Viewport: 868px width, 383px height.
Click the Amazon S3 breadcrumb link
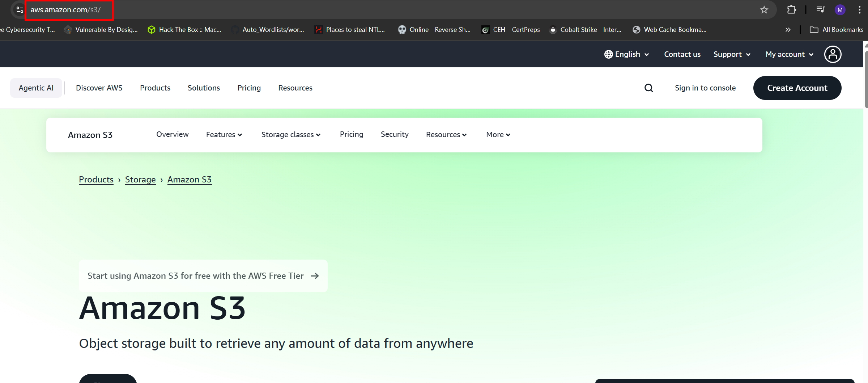[x=190, y=180]
